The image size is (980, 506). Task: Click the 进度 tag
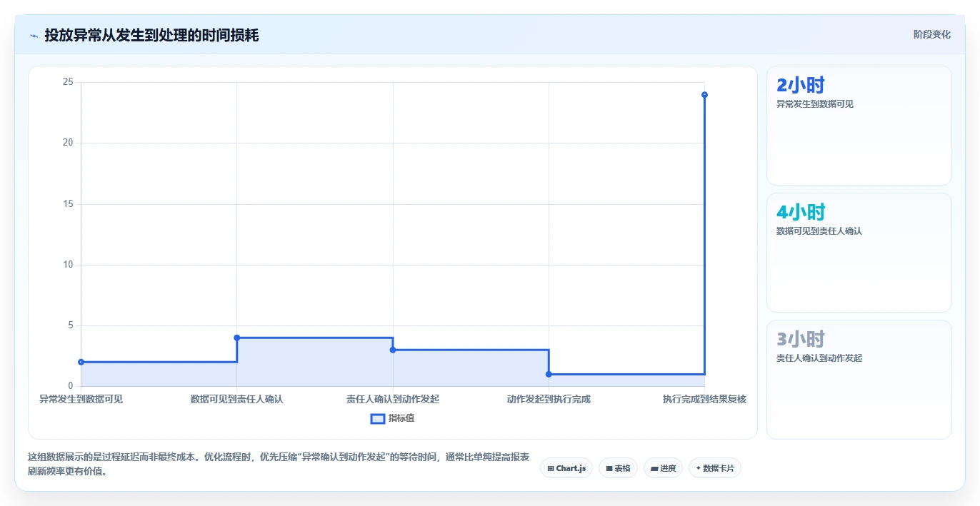click(664, 468)
